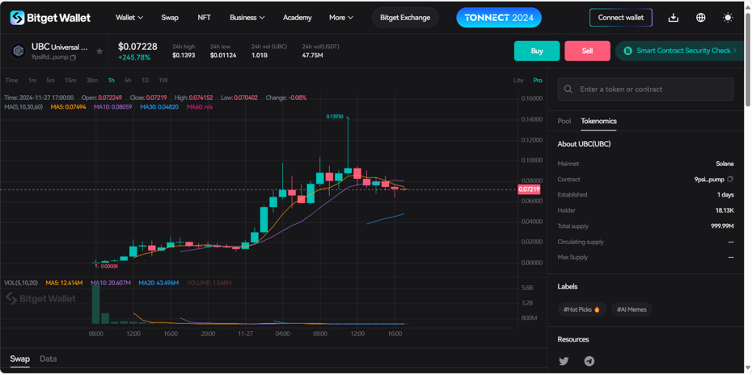Open the Twitter resource link

click(x=563, y=361)
